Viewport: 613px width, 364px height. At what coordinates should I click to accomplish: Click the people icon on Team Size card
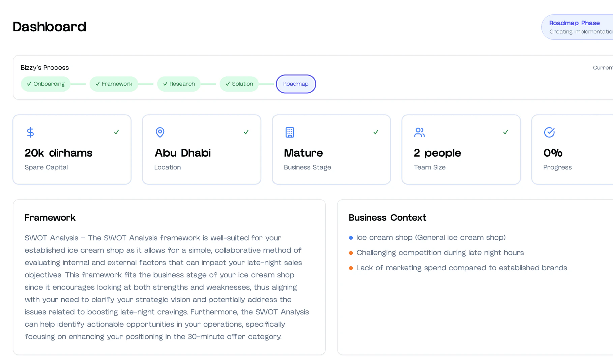(x=419, y=132)
